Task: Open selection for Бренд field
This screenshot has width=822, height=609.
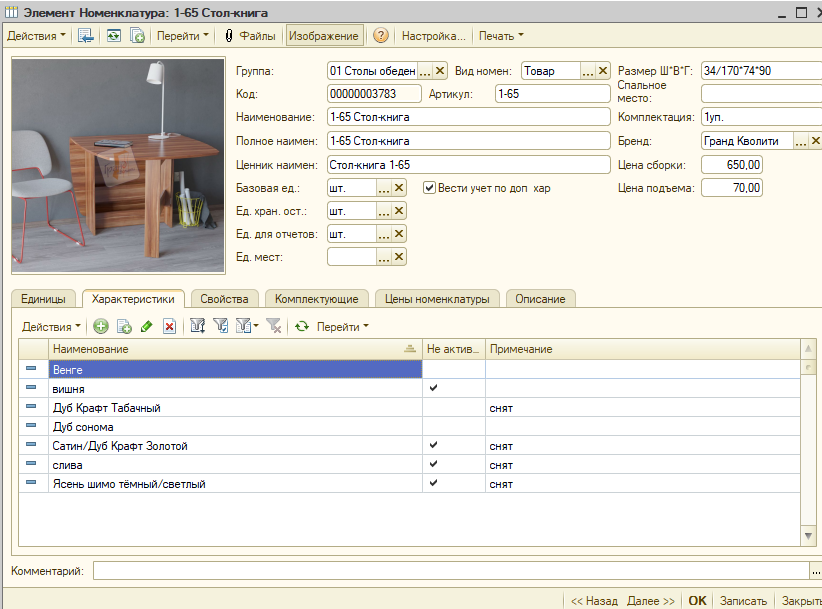Action: tap(800, 141)
